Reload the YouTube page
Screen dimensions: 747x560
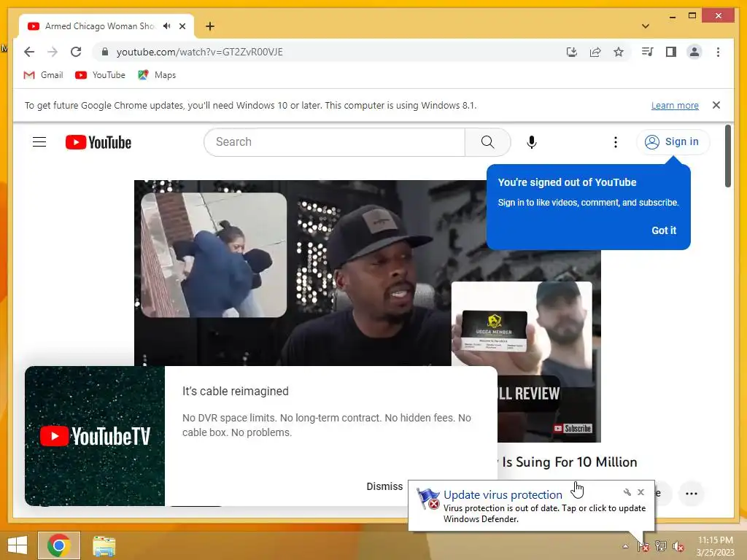point(76,52)
